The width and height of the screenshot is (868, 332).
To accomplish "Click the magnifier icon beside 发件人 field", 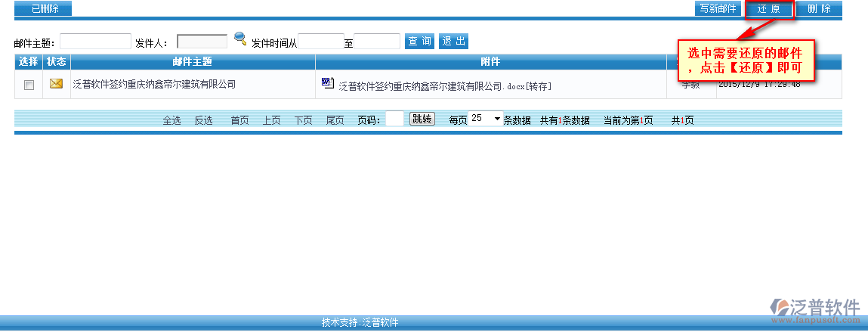I will pos(239,39).
